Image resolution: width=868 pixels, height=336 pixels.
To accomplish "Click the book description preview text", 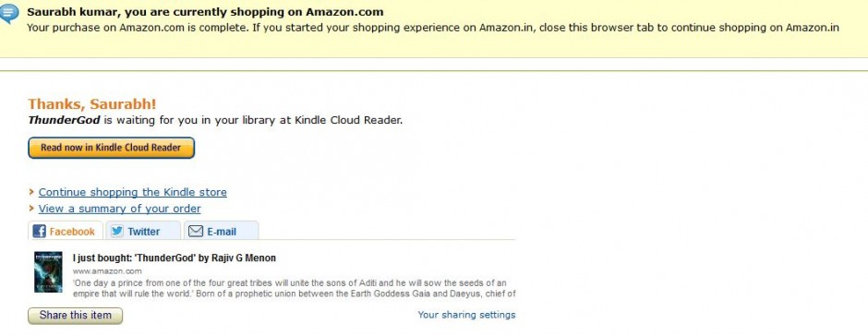I will tap(294, 288).
